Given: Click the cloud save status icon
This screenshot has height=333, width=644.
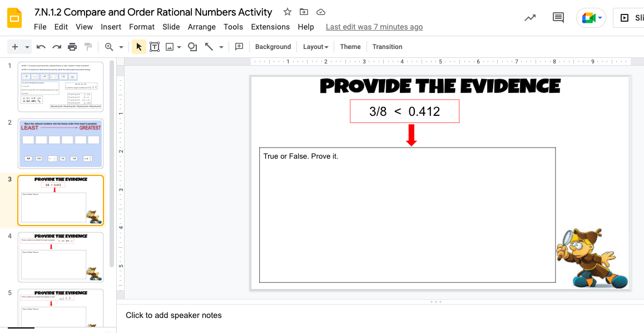Looking at the screenshot, I should click(320, 12).
